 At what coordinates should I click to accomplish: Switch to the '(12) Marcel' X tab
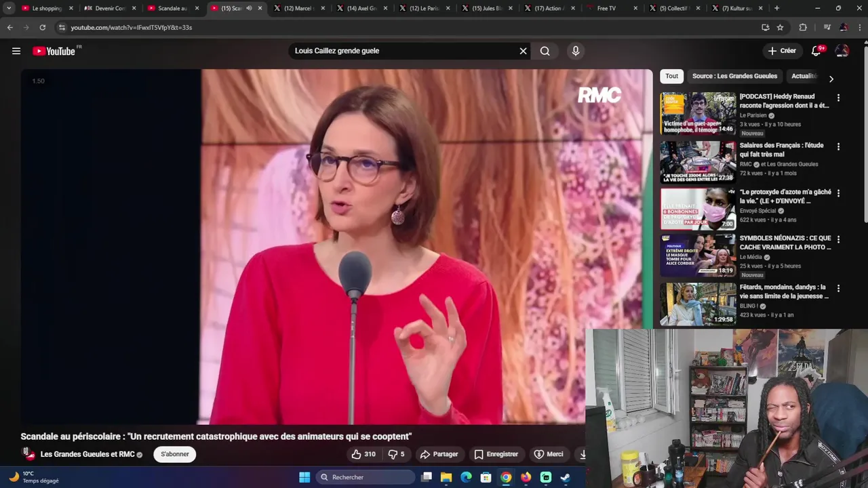pos(298,8)
